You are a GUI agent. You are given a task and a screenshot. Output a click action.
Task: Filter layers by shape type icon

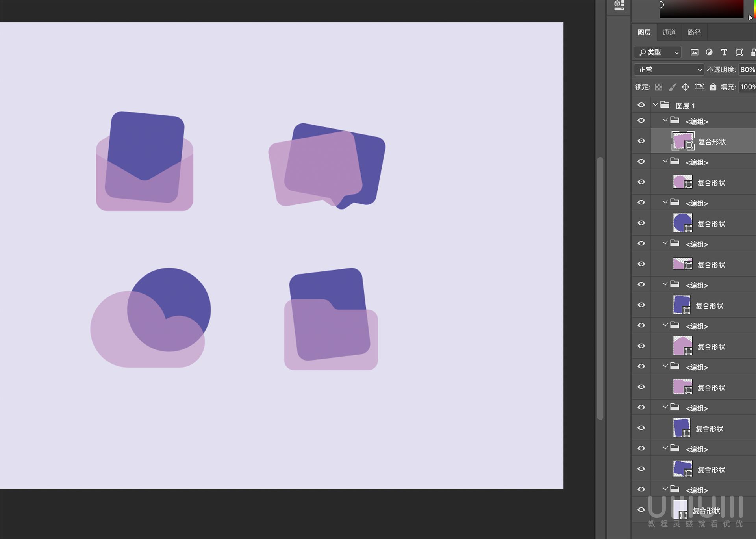(x=739, y=52)
